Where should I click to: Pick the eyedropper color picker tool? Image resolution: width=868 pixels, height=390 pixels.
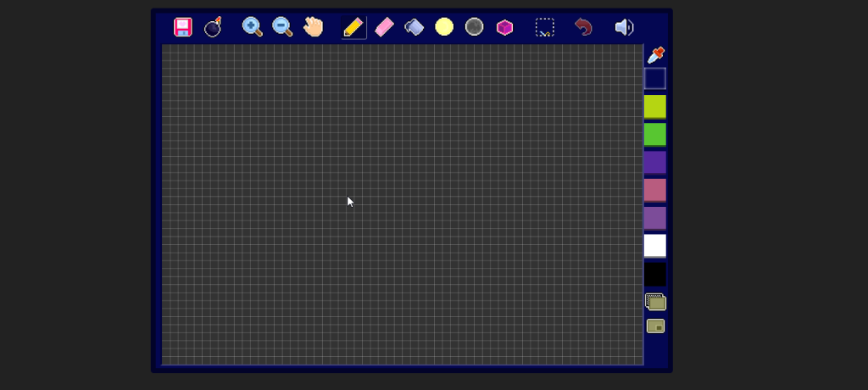[x=655, y=55]
